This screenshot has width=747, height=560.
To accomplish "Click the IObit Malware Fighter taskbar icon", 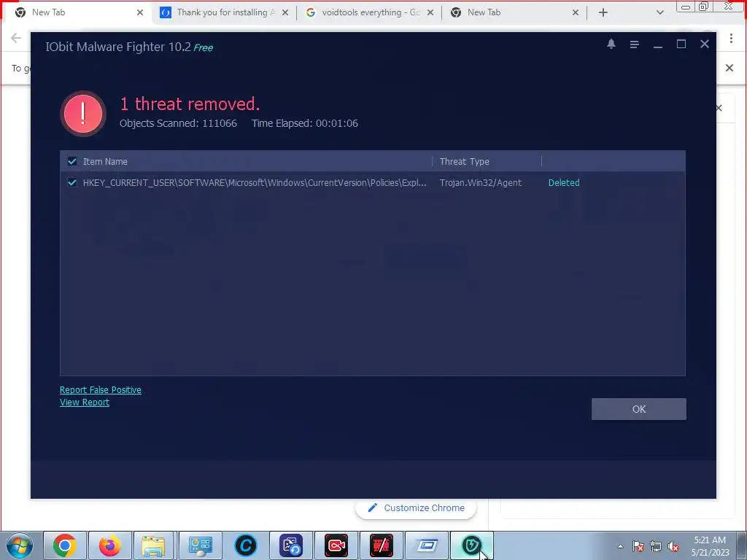I will click(472, 545).
